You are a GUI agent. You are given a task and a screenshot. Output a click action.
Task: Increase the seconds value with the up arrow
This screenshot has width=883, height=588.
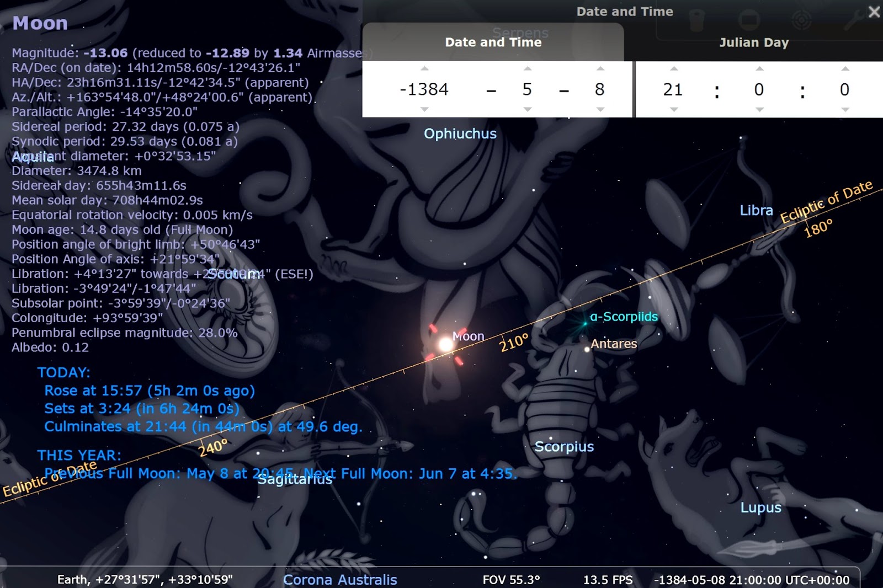coord(845,68)
